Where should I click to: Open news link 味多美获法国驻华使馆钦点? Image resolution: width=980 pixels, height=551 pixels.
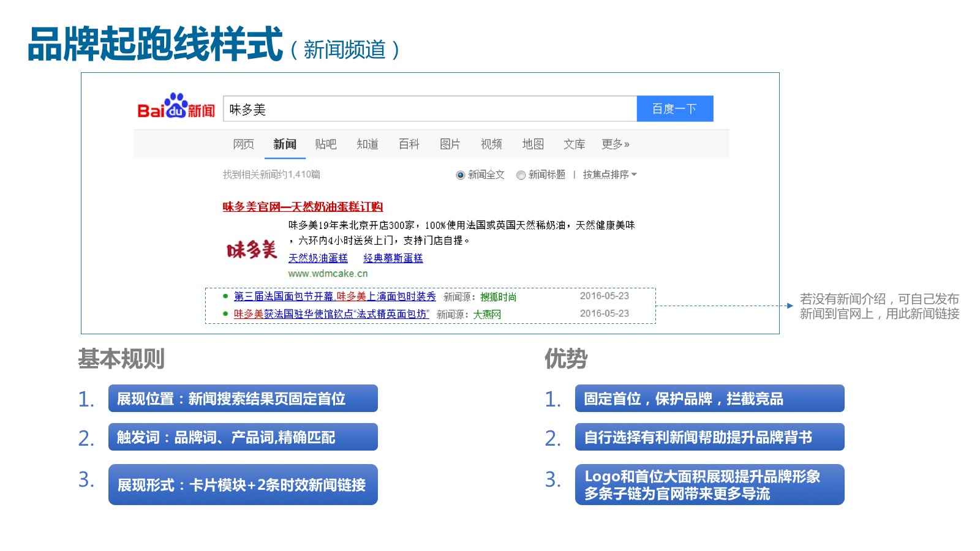coord(331,314)
